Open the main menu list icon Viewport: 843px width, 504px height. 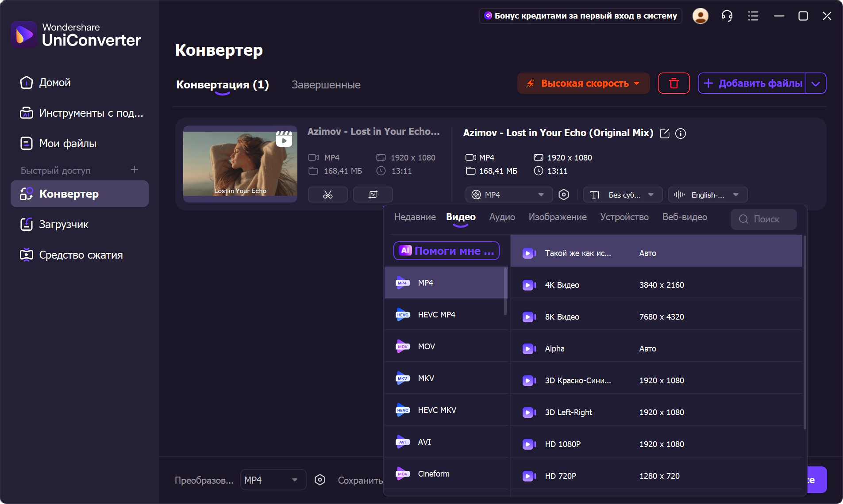753,16
